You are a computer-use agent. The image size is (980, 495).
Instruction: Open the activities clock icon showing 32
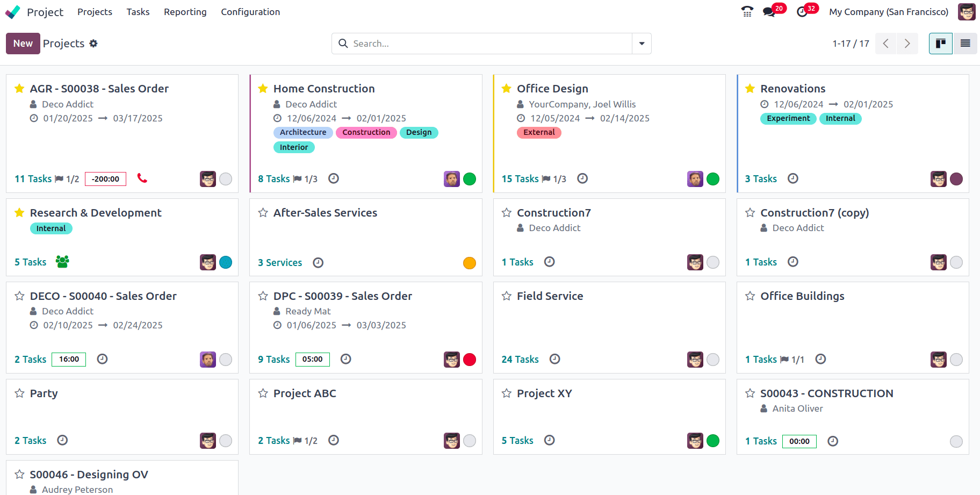click(803, 11)
